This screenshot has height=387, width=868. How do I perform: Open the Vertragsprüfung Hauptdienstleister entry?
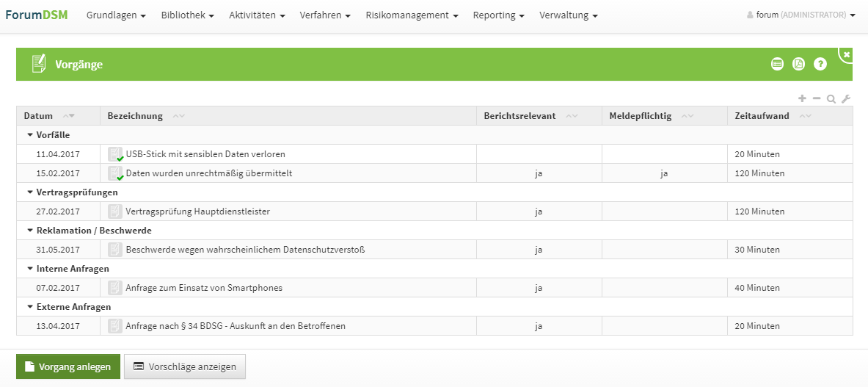coord(198,211)
